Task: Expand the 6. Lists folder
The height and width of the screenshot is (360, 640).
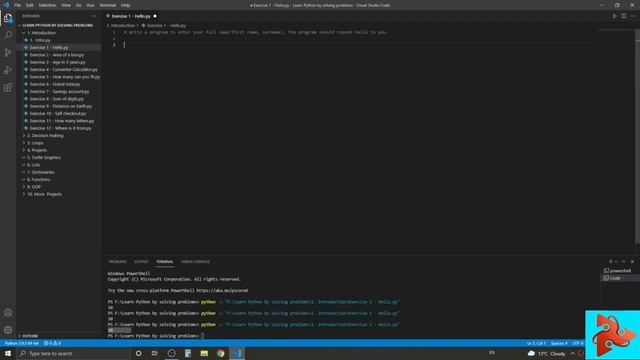Action: (33, 165)
